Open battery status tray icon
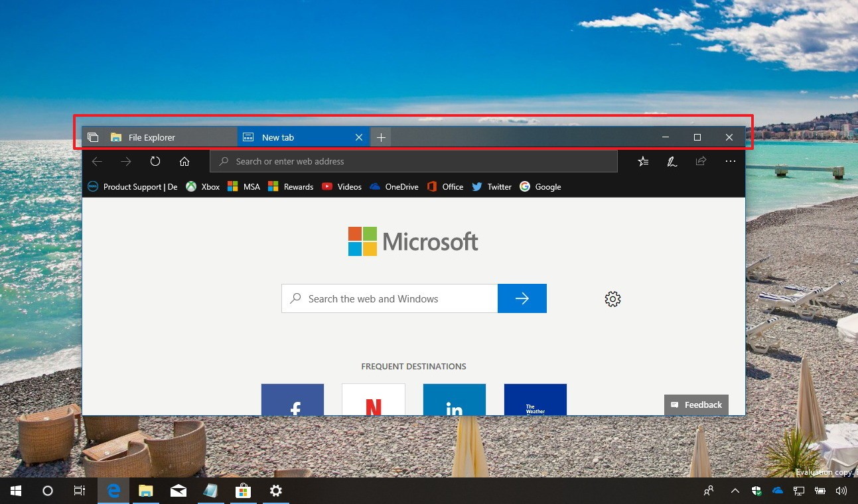 [820, 491]
